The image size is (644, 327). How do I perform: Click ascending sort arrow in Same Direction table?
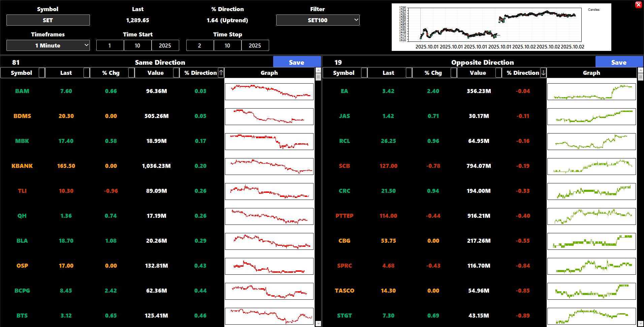pyautogui.click(x=221, y=73)
